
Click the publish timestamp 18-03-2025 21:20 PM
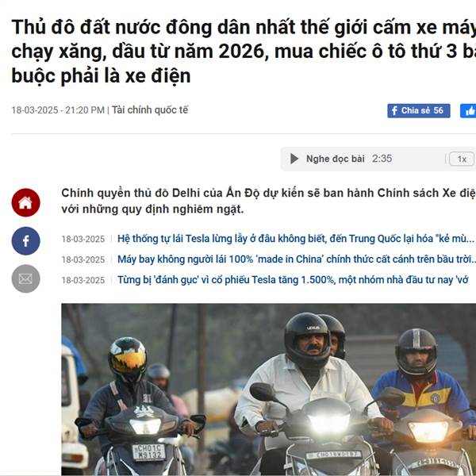[58, 110]
